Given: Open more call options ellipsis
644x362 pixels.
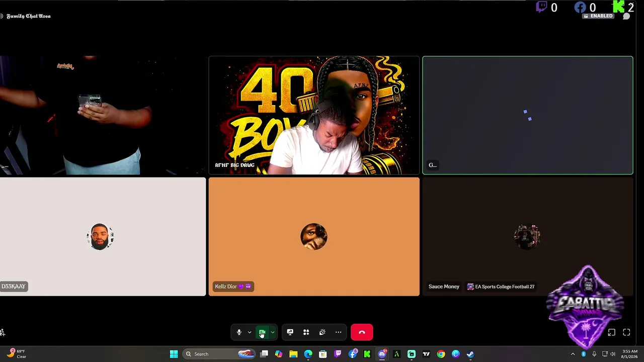Looking at the screenshot, I should 338,332.
